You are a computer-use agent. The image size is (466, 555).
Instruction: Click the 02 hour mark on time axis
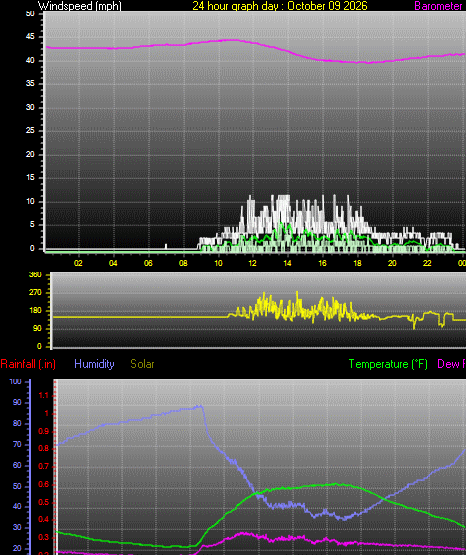[x=78, y=263]
